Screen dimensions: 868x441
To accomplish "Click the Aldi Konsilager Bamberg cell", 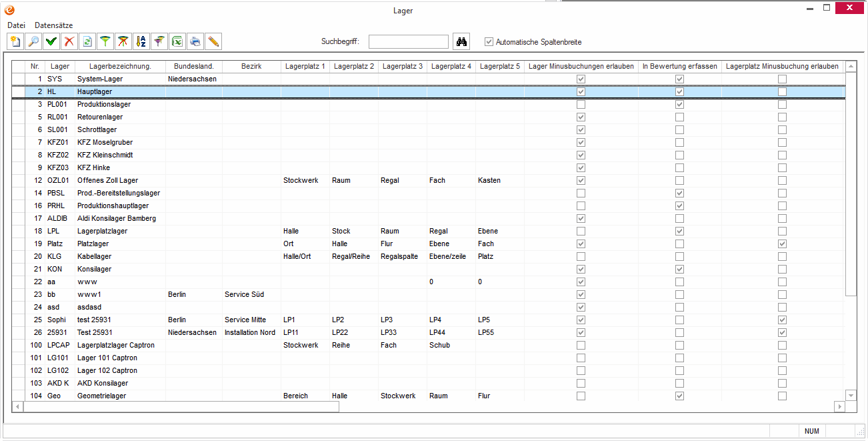I will (x=120, y=218).
